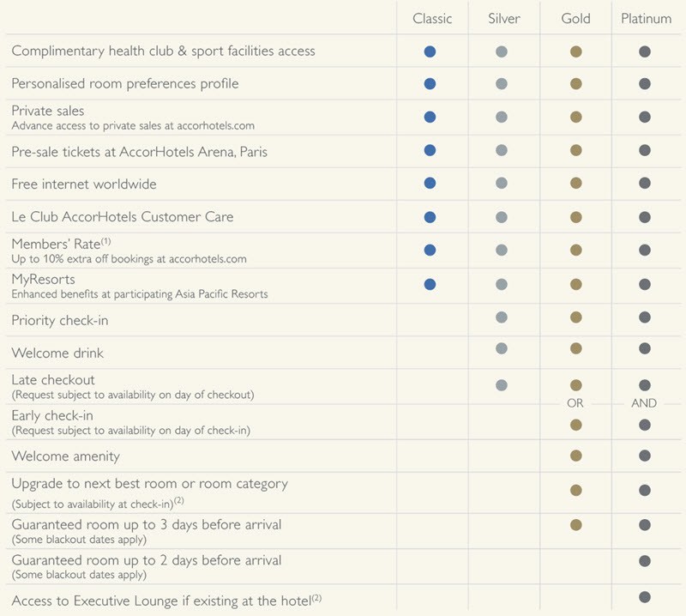Select the Silver column header

pos(504,18)
